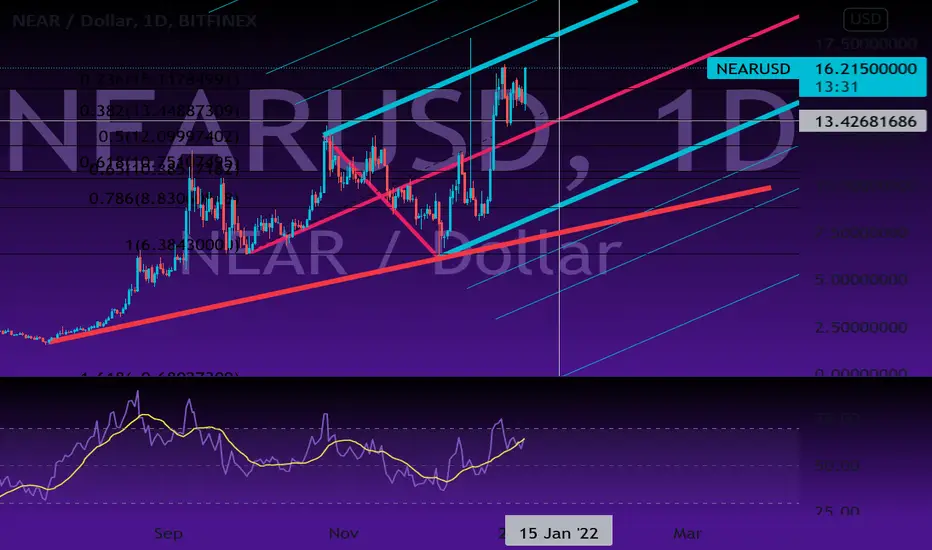Click the NEAR / Dollar, 1D, BITFINEX chart title
Image resolution: width=932 pixels, height=550 pixels.
click(134, 21)
